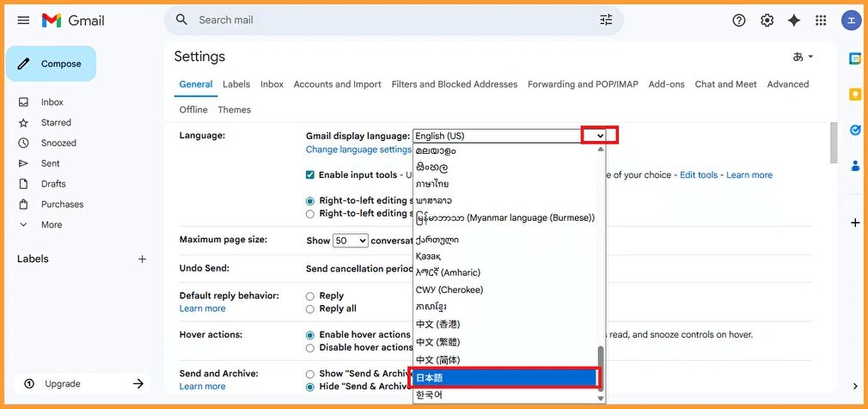The height and width of the screenshot is (409, 868).
Task: Open the input tools language selector
Action: [x=803, y=57]
